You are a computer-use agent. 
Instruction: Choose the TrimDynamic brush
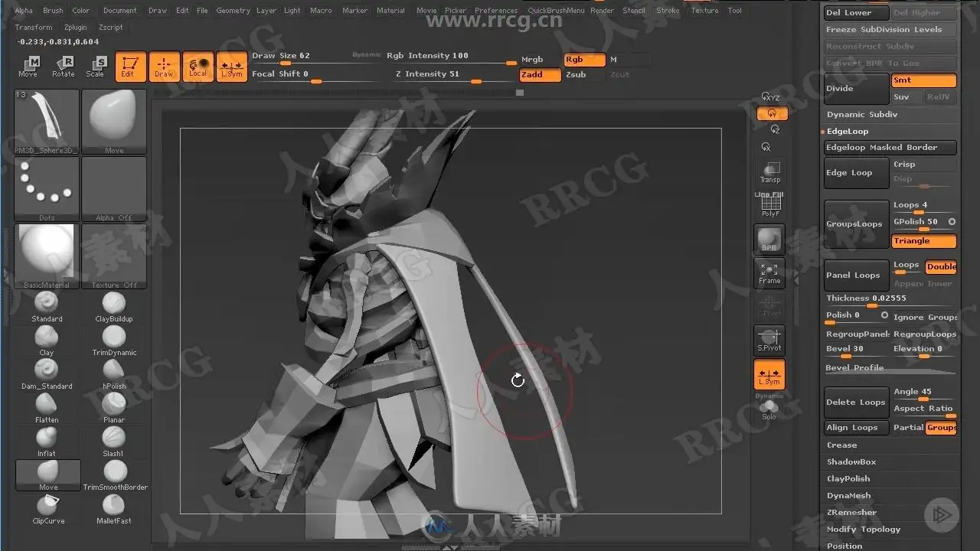(x=113, y=340)
